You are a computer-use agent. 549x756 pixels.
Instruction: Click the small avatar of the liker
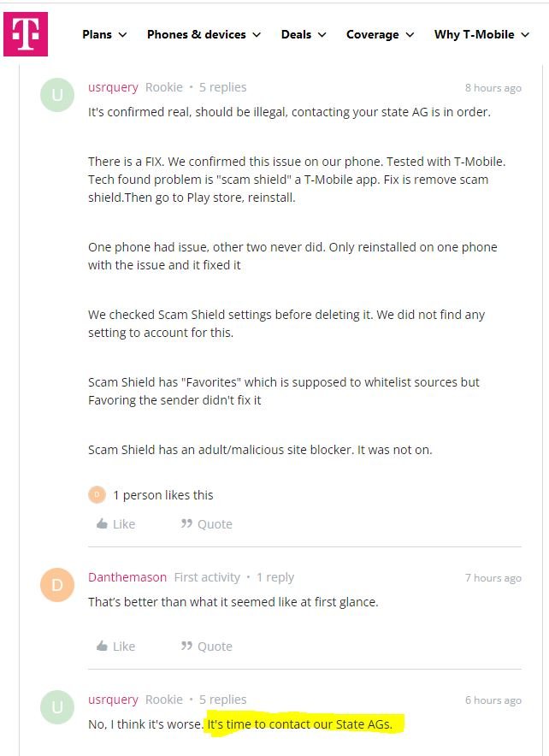(97, 495)
